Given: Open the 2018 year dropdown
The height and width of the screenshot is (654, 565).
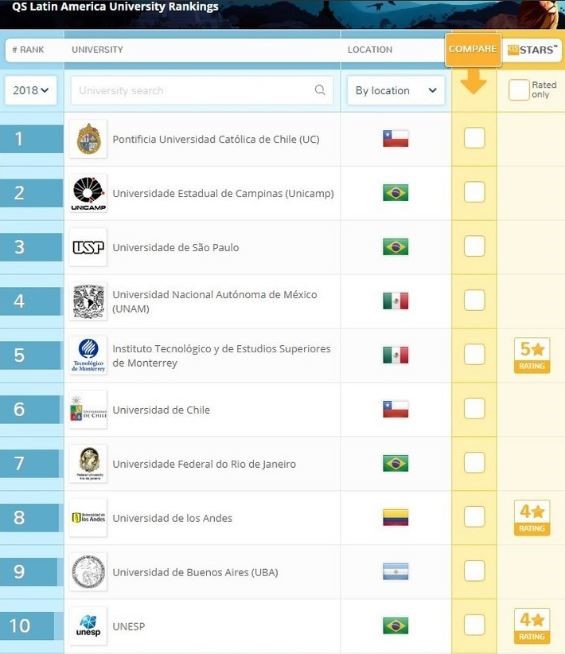Looking at the screenshot, I should tap(30, 90).
